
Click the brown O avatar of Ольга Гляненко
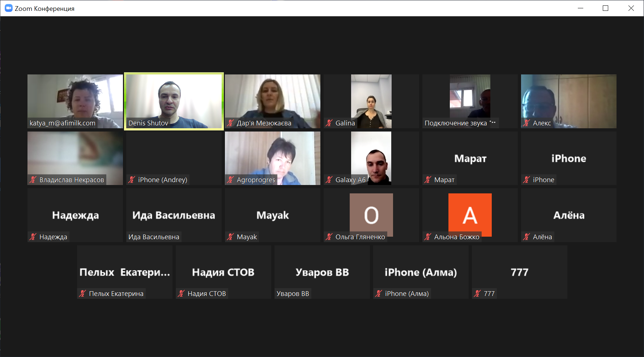click(x=371, y=215)
